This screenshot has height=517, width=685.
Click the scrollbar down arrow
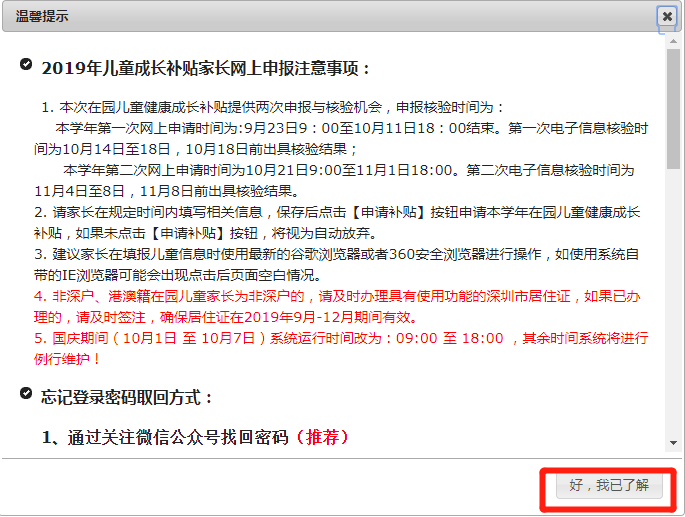pos(673,443)
